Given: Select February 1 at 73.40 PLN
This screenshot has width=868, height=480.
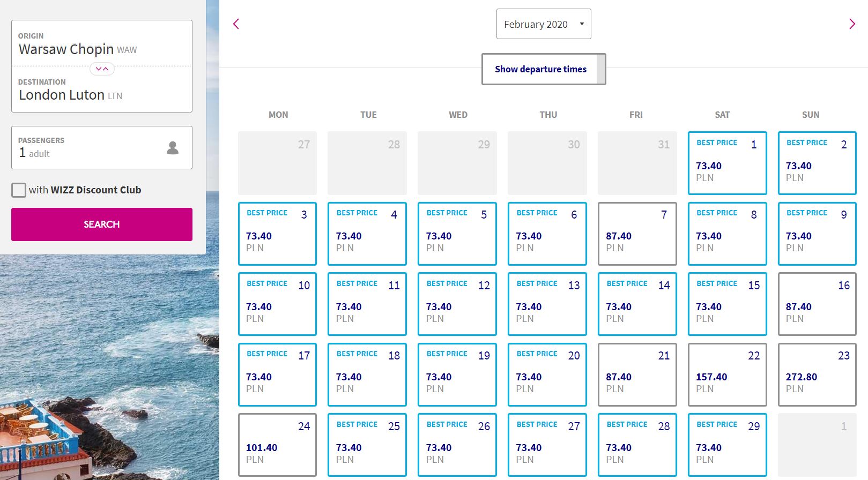Looking at the screenshot, I should point(727,163).
